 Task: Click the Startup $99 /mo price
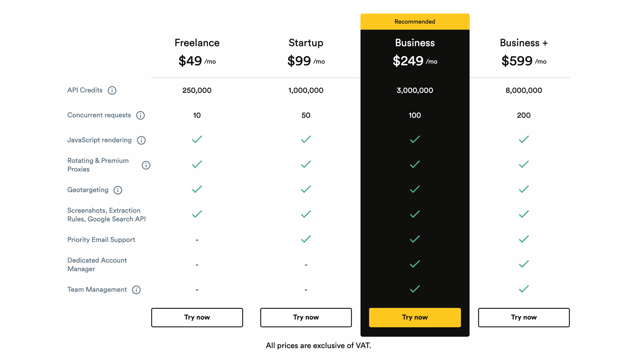pos(306,61)
